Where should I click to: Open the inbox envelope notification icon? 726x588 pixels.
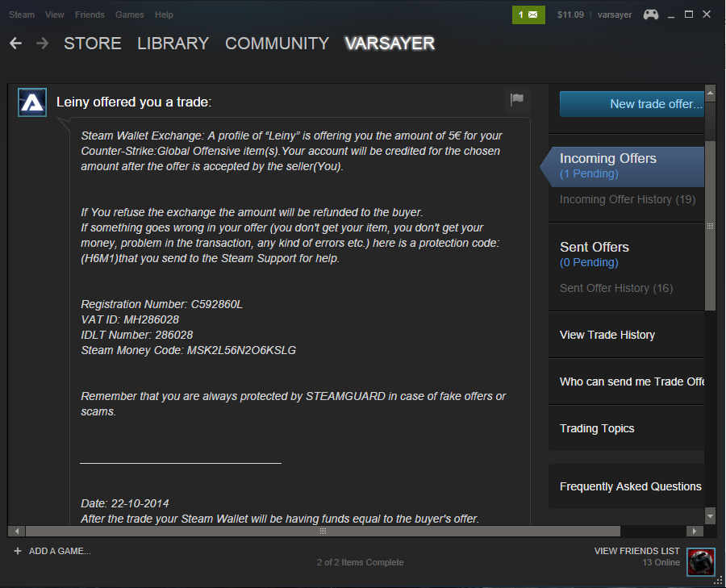pyautogui.click(x=528, y=15)
